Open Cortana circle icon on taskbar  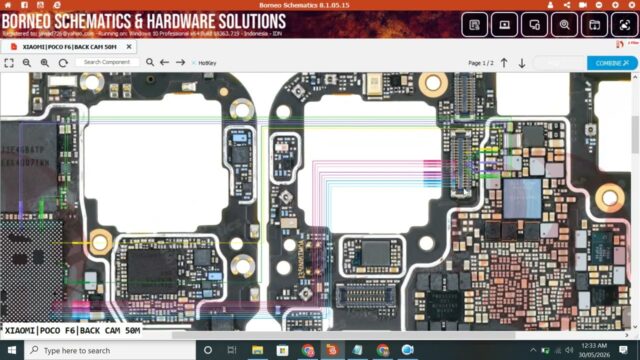(x=208, y=350)
